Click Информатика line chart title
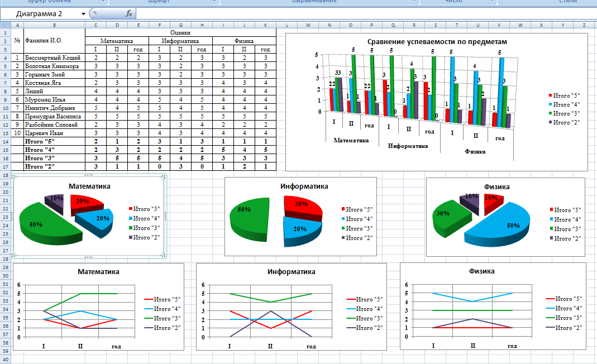This screenshot has height=364, width=597. (292, 272)
